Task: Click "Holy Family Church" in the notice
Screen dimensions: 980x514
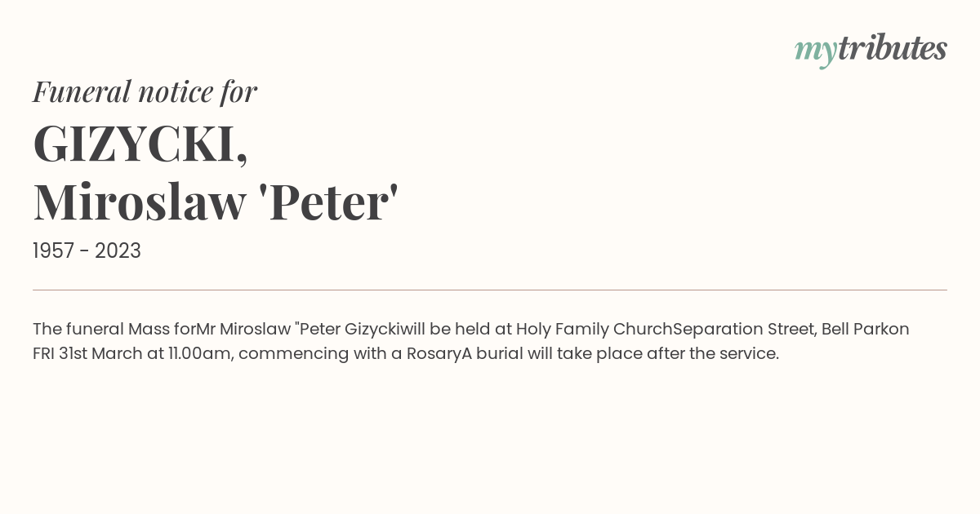Action: (x=594, y=330)
